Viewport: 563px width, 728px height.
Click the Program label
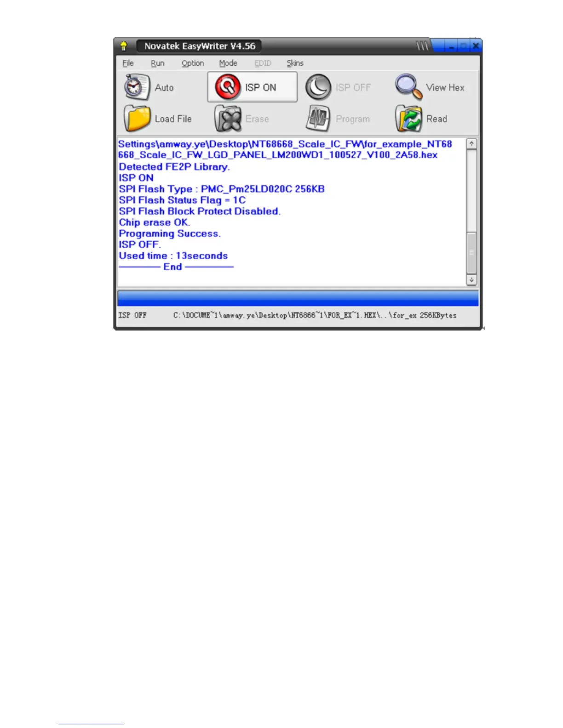point(353,119)
